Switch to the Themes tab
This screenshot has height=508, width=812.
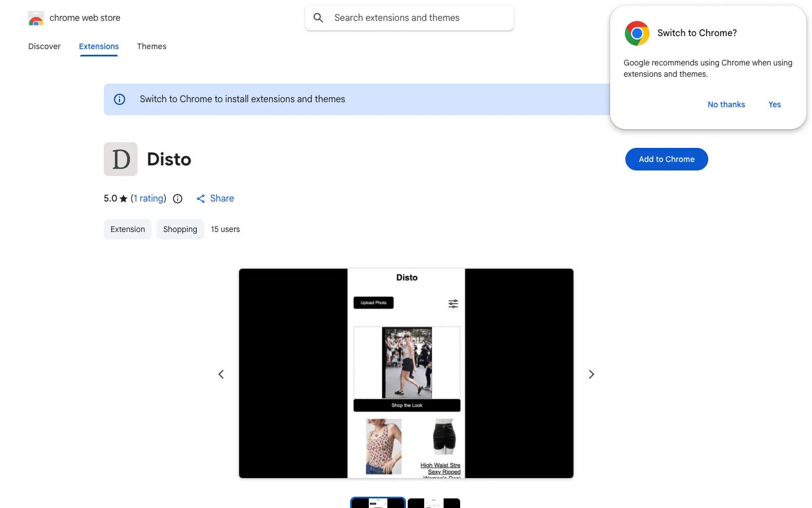coord(152,46)
